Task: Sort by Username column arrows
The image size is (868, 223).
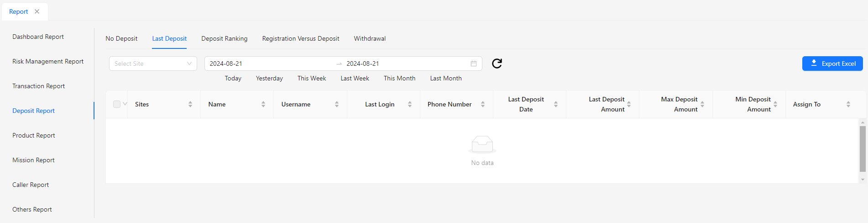Action: 337,104
